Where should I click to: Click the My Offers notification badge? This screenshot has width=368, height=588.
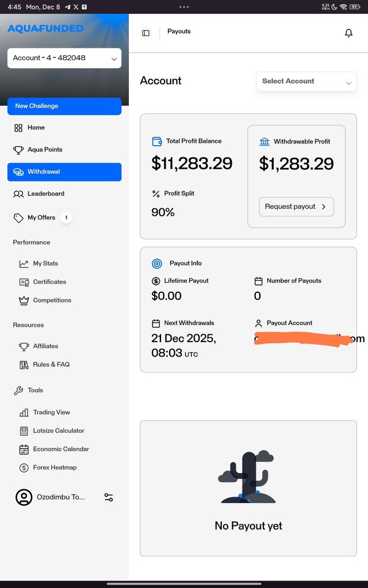[66, 218]
